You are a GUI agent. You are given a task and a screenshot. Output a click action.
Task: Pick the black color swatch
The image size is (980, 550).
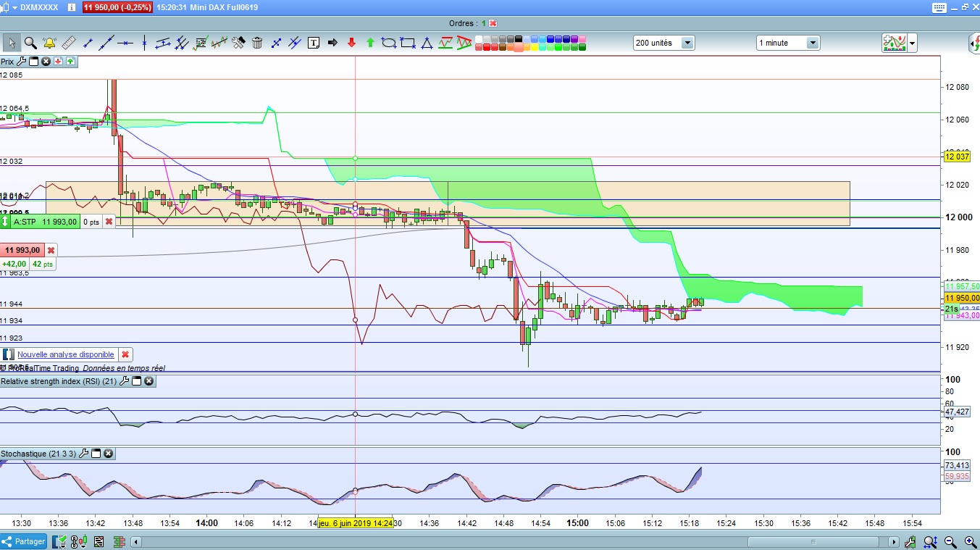[x=519, y=39]
